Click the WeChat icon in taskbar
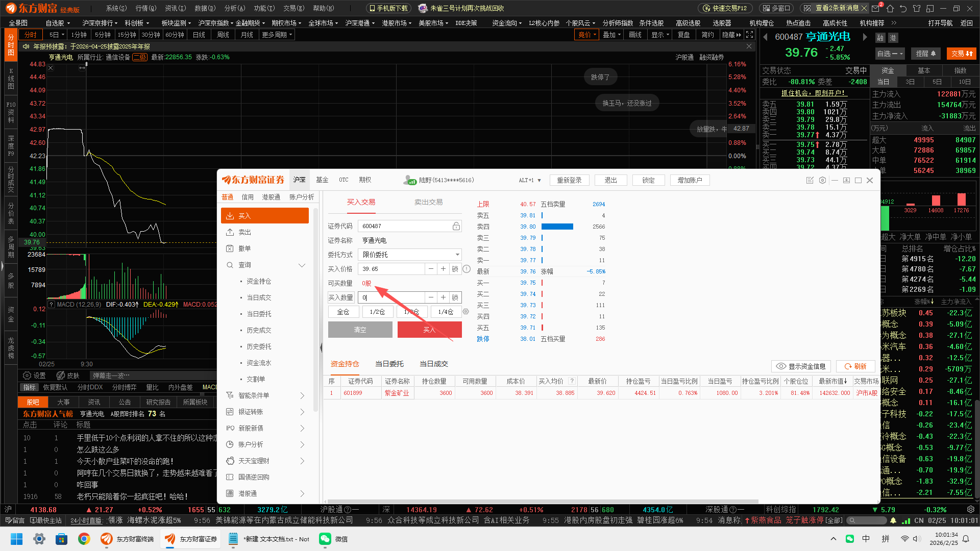The image size is (980, 551). coord(325,539)
